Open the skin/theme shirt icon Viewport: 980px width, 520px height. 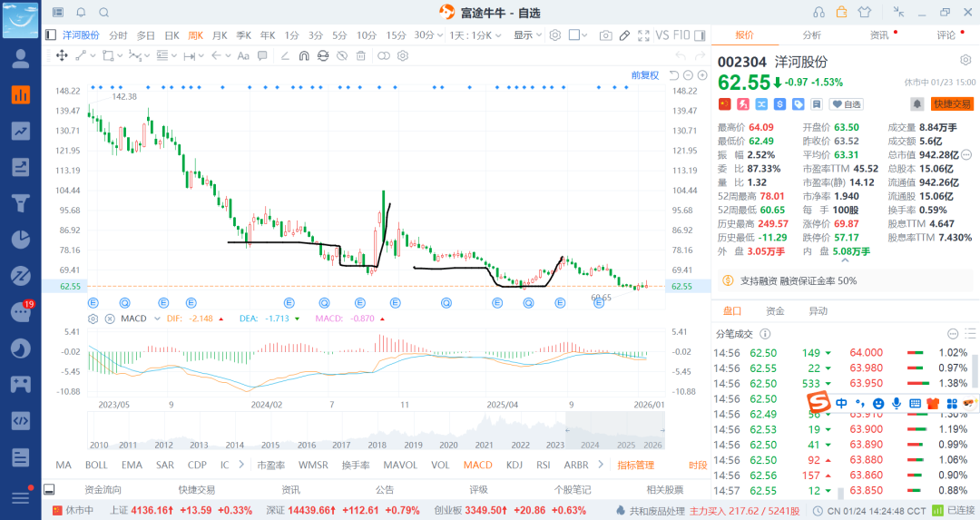tap(865, 13)
